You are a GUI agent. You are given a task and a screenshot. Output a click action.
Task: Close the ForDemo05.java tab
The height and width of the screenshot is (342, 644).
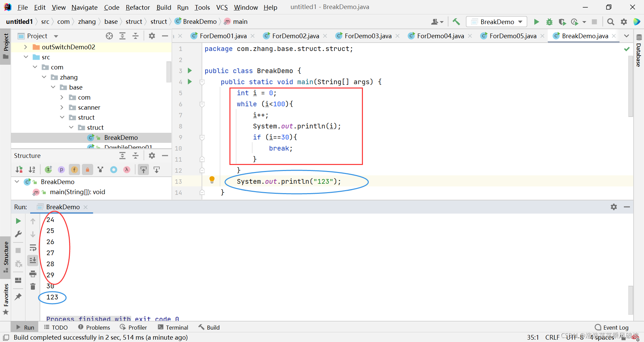(542, 36)
